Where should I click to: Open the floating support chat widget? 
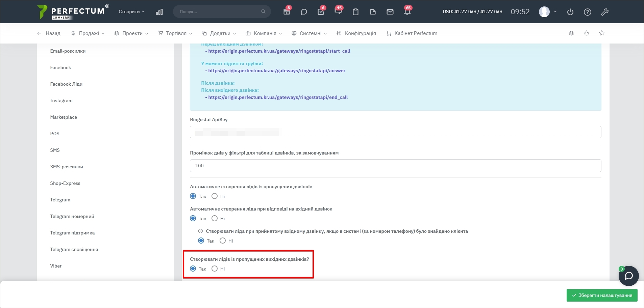tap(628, 276)
